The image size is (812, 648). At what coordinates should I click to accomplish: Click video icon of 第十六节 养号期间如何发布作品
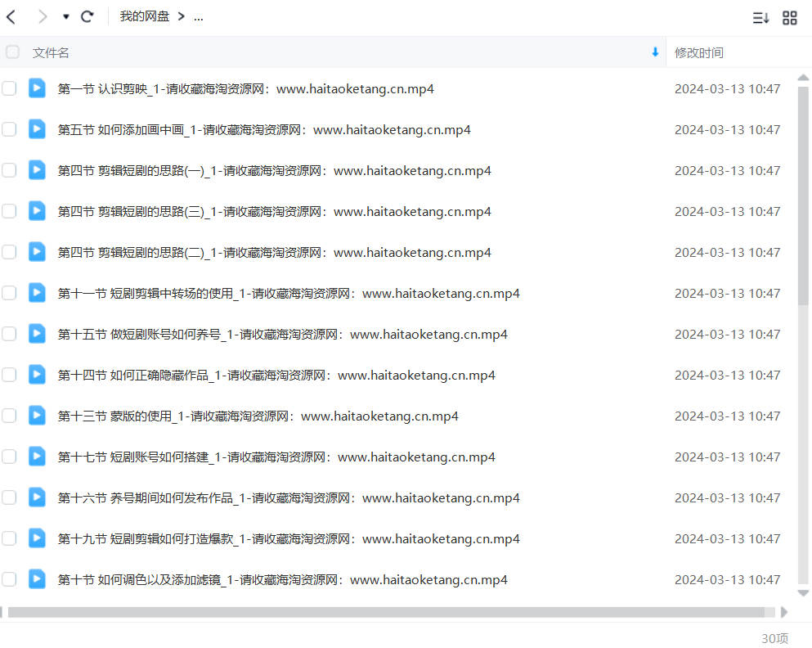tap(37, 497)
